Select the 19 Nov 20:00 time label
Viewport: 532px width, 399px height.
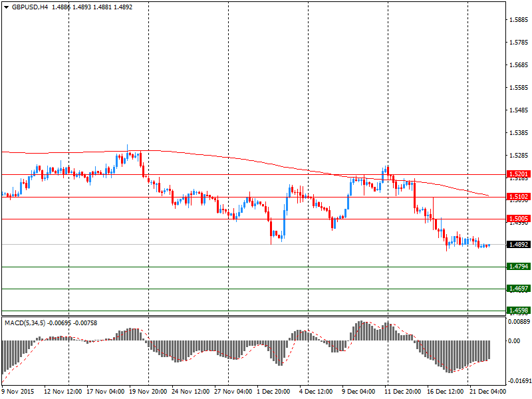point(148,392)
